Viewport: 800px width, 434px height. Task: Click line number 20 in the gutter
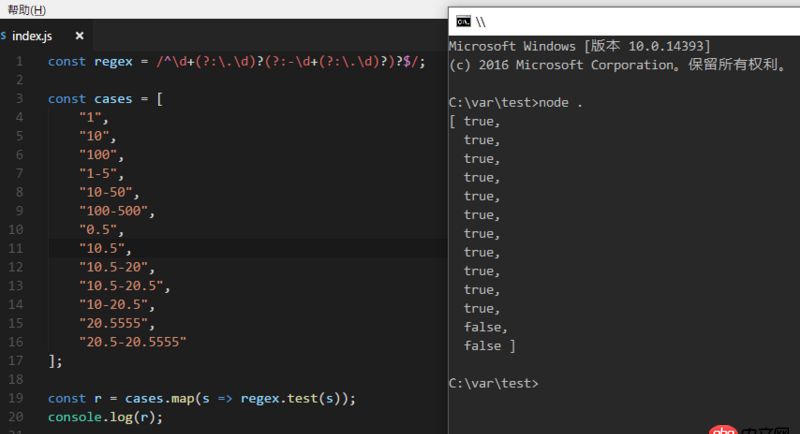pos(16,417)
